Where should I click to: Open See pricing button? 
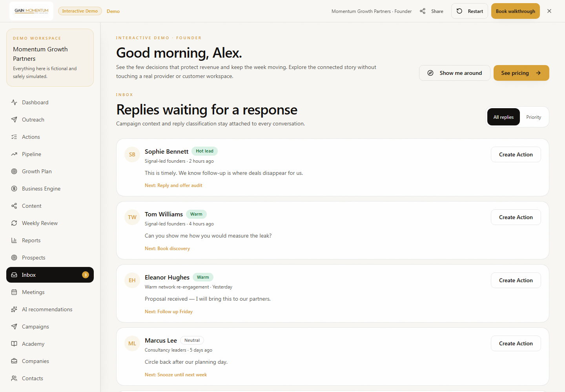click(521, 73)
